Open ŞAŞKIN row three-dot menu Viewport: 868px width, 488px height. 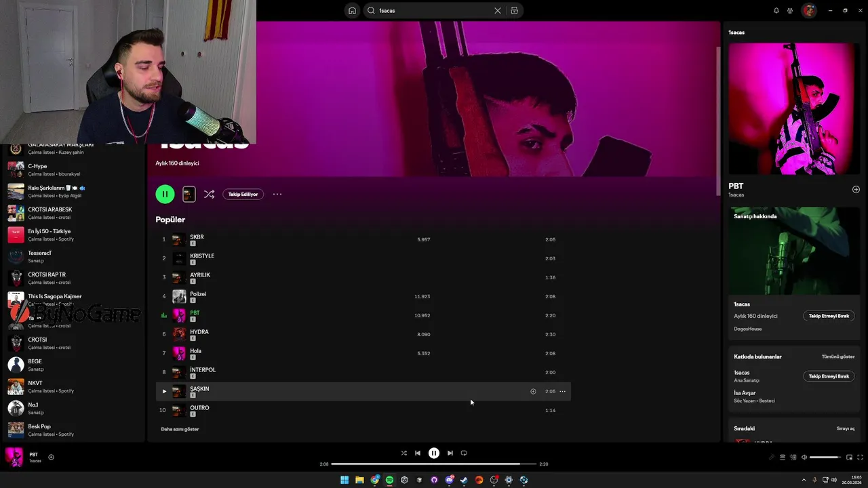(562, 391)
